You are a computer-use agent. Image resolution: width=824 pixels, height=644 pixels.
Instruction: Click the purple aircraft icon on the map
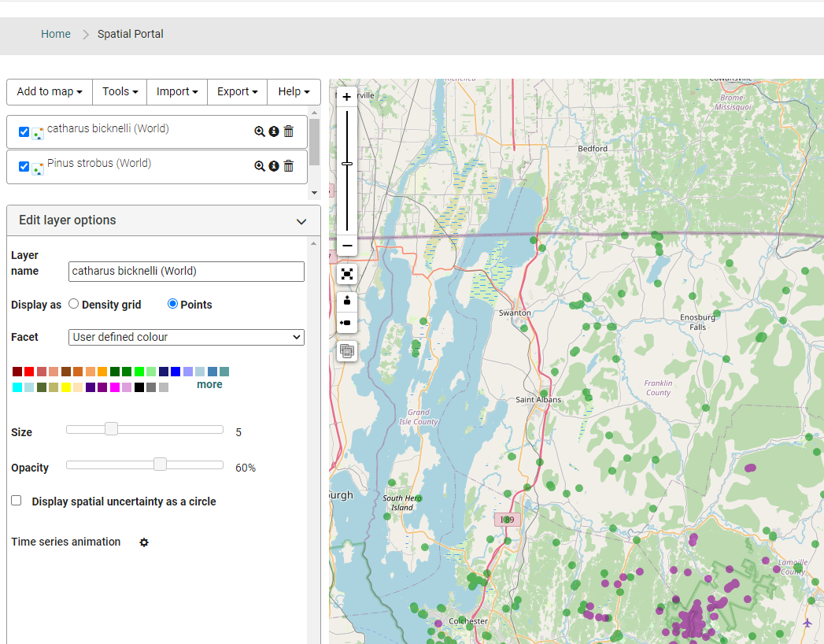point(807,623)
